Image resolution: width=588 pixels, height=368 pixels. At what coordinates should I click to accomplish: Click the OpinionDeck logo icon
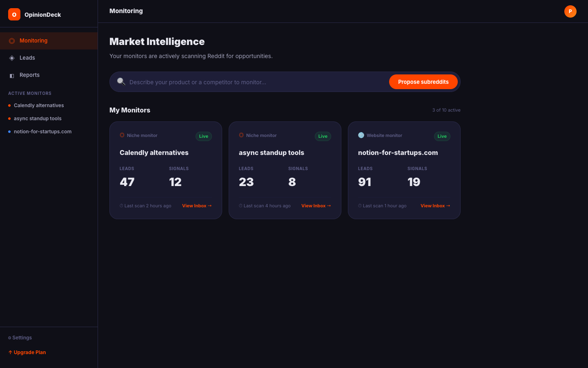tap(14, 14)
